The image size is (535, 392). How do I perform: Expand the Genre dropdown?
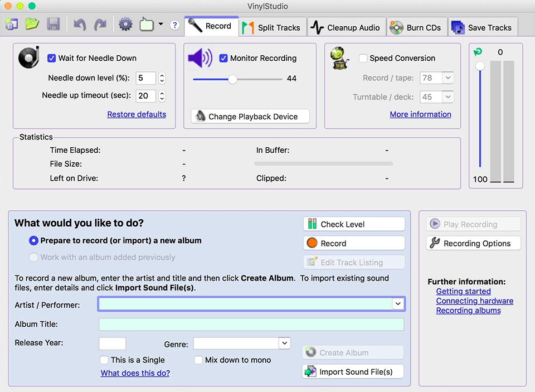(284, 343)
